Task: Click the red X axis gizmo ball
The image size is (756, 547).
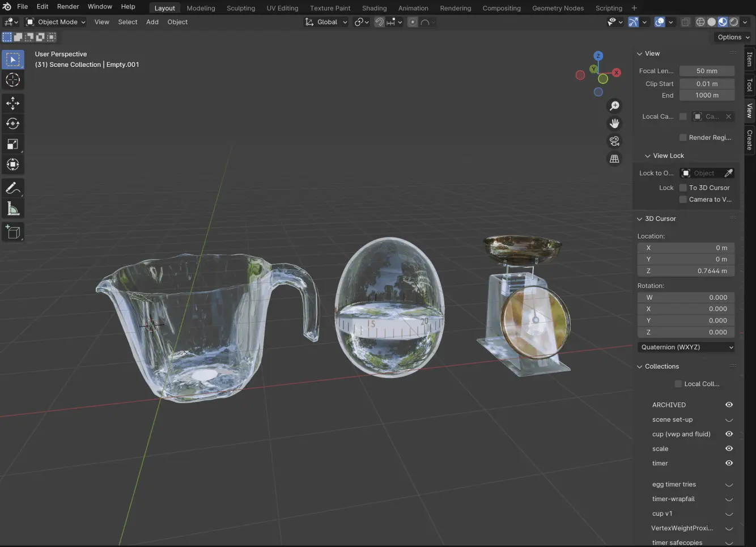Action: pos(617,73)
